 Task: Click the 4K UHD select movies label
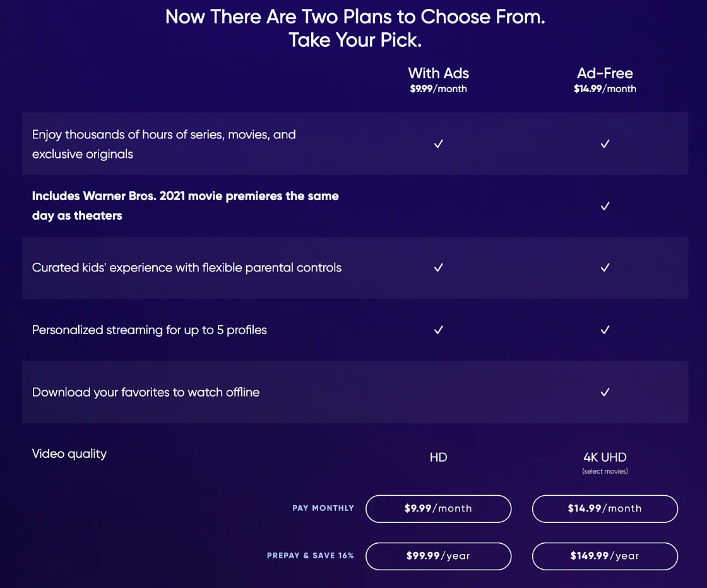pos(605,471)
